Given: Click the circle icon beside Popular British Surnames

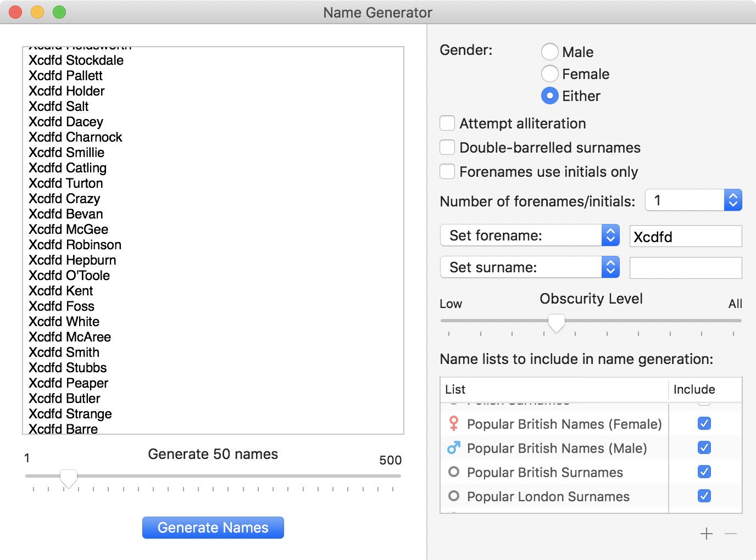Looking at the screenshot, I should (x=453, y=472).
